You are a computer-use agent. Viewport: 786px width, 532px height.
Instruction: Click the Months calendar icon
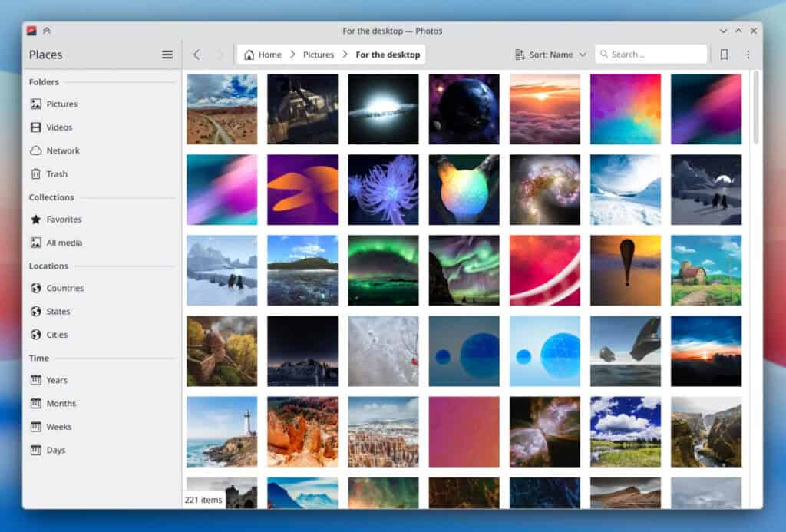pos(35,403)
